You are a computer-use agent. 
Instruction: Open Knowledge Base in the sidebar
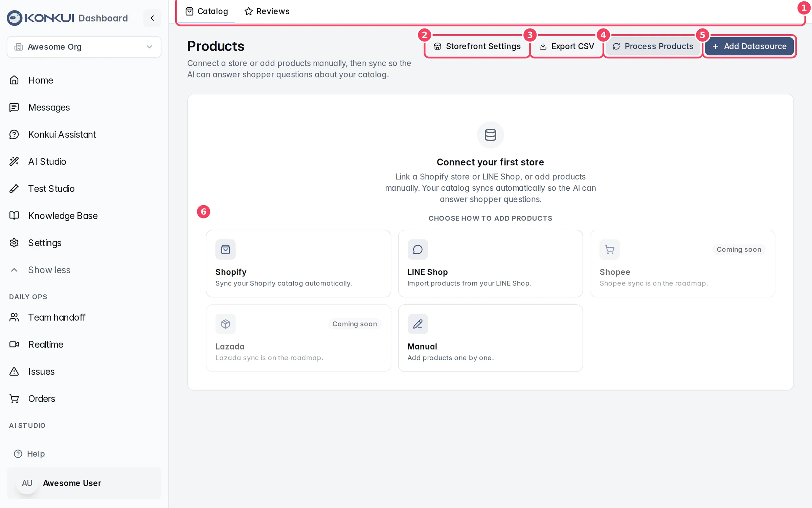(x=84, y=216)
